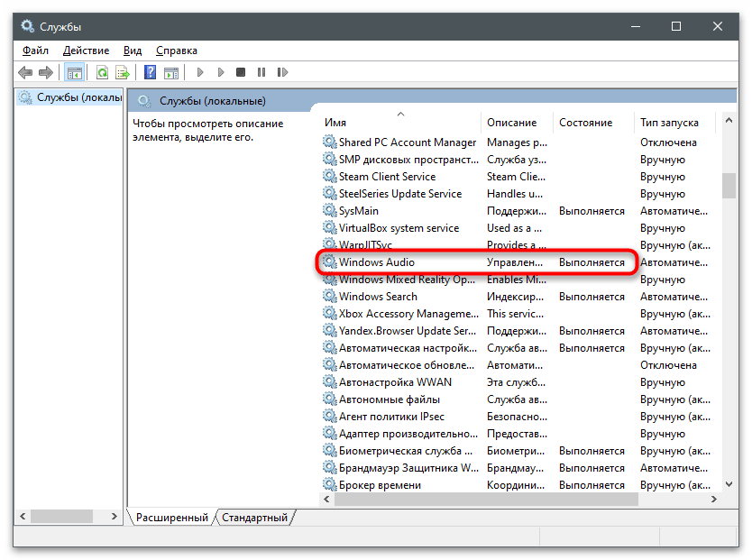The image size is (752, 560).
Task: Select the SysMain service
Action: click(518, 211)
